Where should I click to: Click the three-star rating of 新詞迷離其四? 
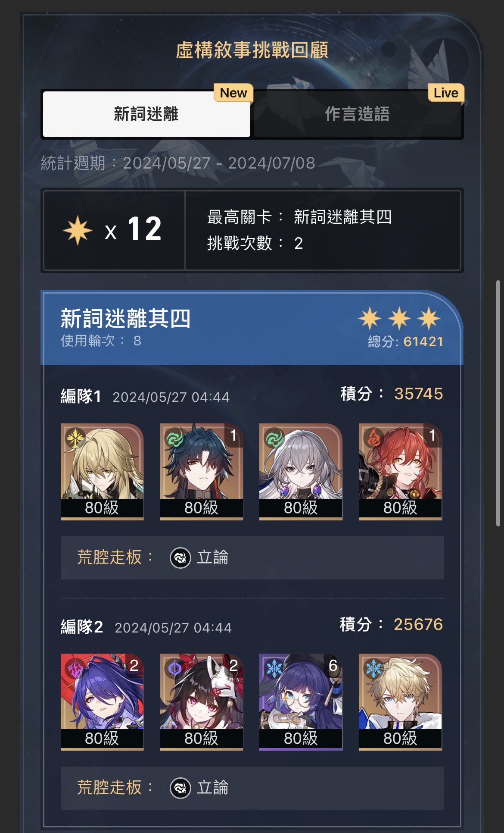point(399,319)
